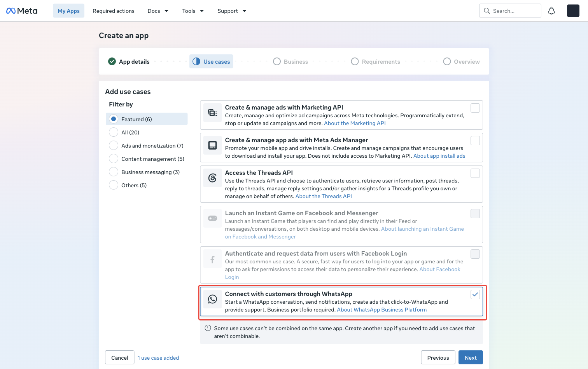Open the profile avatar menu
The image size is (588, 369).
point(573,11)
